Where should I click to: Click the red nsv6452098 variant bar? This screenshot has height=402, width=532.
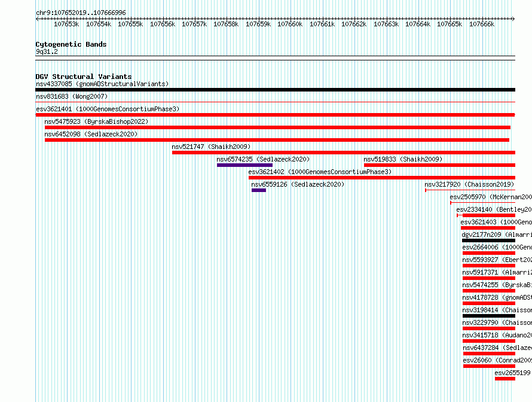277,140
